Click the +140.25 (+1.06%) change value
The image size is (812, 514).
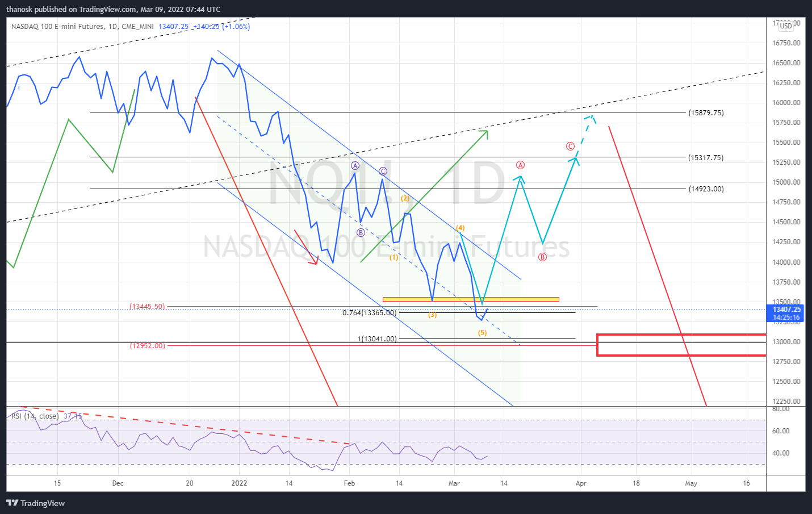221,27
